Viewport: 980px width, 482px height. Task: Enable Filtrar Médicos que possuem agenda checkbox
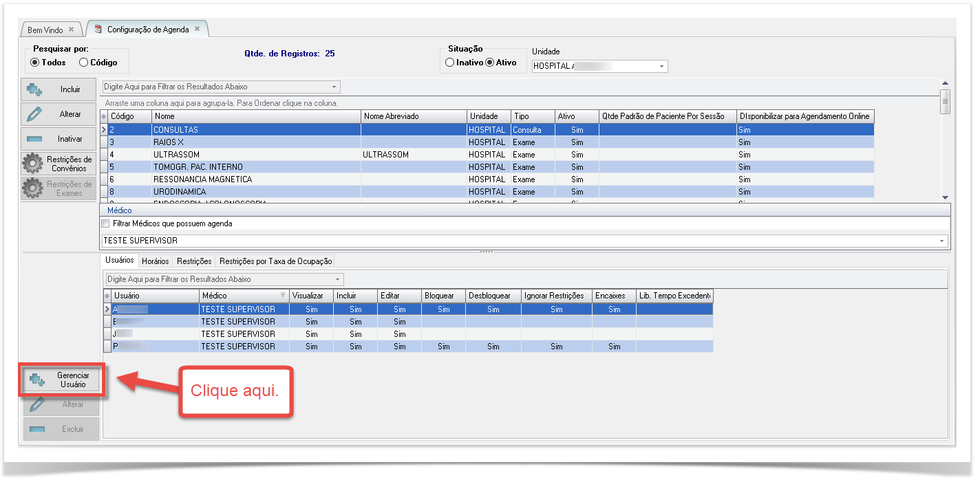coord(105,223)
